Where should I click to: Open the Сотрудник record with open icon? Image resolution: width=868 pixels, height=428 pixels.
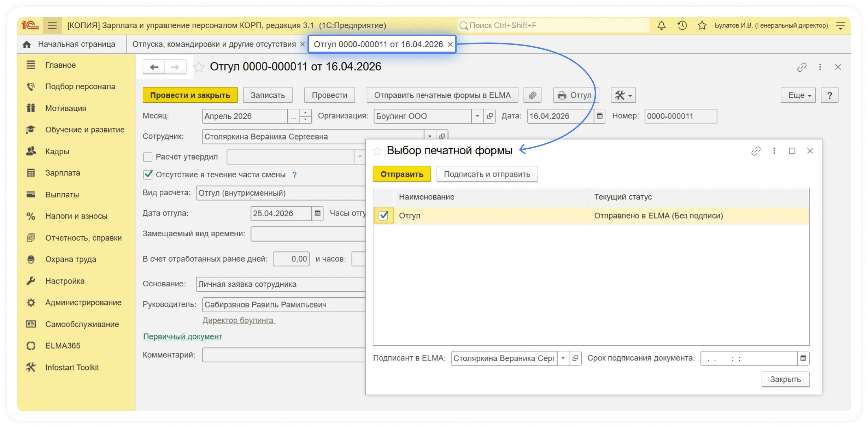pyautogui.click(x=442, y=136)
